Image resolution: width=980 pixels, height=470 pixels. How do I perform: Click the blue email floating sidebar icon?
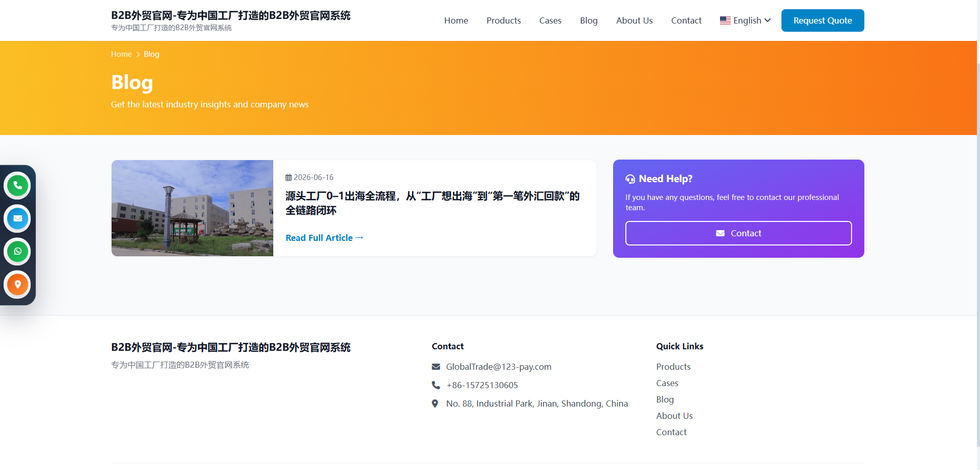[x=17, y=218]
